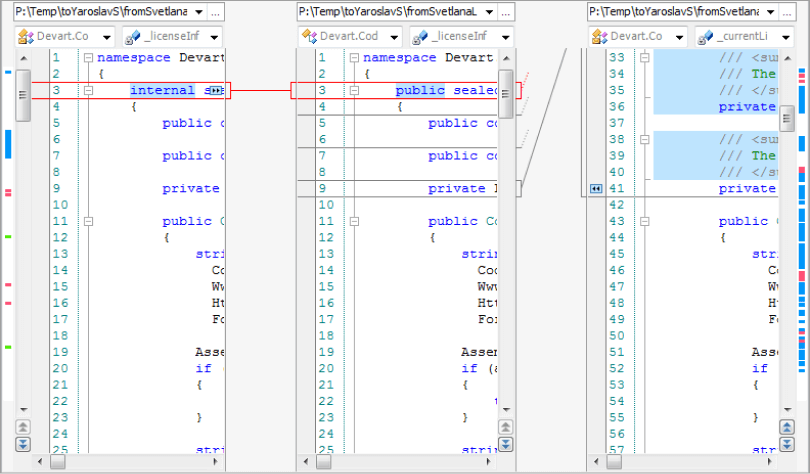Image resolution: width=810 pixels, height=474 pixels.
Task: Go to previous difference in middle pane
Action: [505, 427]
